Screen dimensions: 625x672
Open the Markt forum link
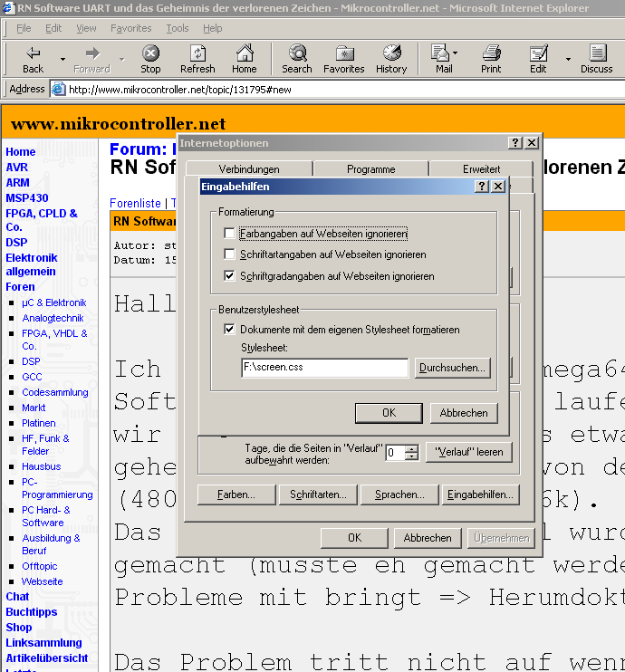(x=34, y=408)
